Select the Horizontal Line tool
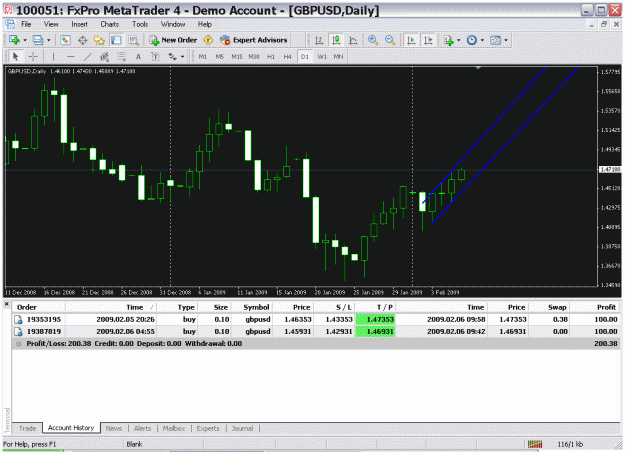 tap(71, 57)
